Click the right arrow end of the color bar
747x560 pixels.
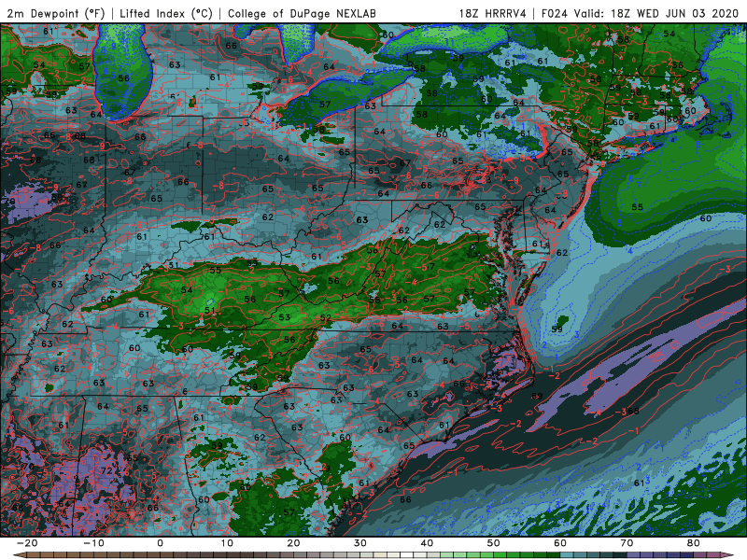point(729,555)
